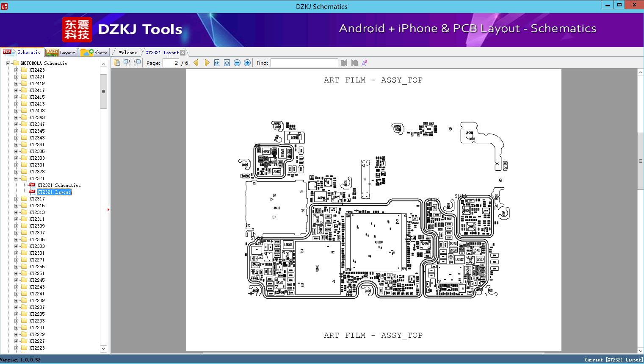The height and width of the screenshot is (364, 644).
Task: Zoom out of the layout
Action: tap(237, 63)
